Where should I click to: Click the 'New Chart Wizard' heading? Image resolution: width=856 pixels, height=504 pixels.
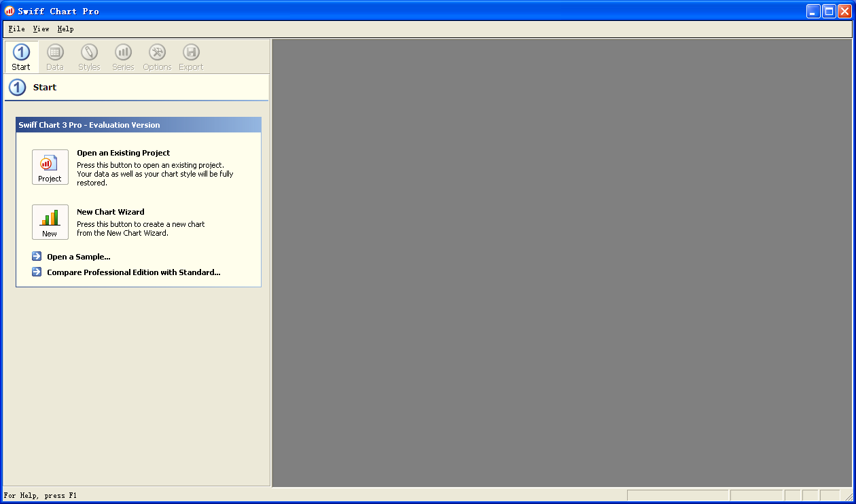click(x=111, y=212)
